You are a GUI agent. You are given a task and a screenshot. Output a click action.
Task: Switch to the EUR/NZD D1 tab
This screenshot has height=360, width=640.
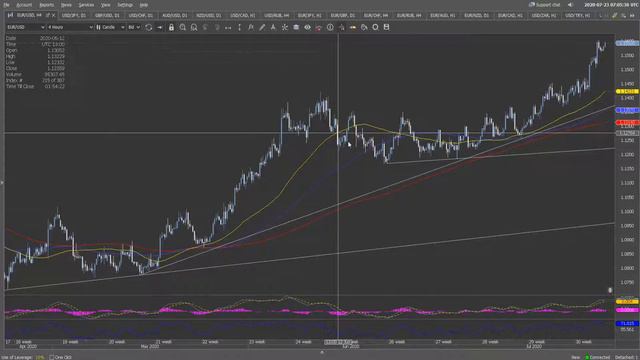click(476, 15)
